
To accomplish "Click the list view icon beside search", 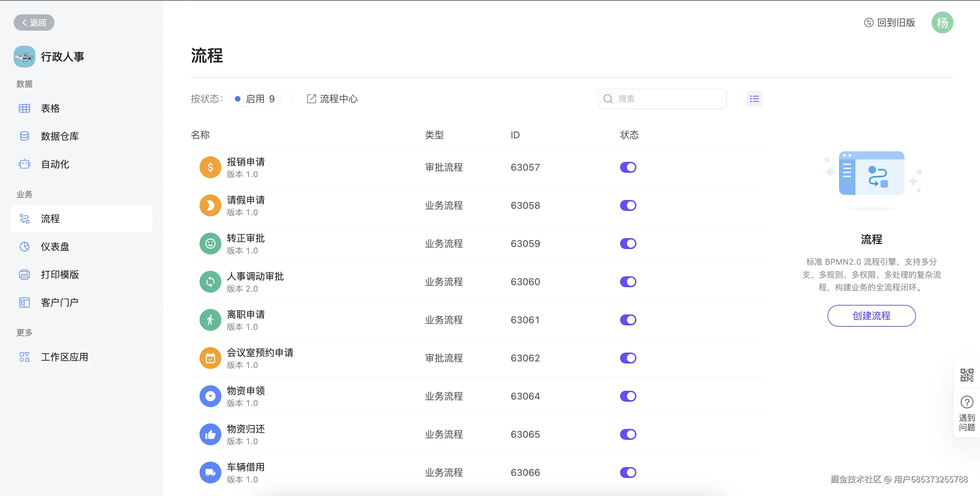I will (x=754, y=99).
